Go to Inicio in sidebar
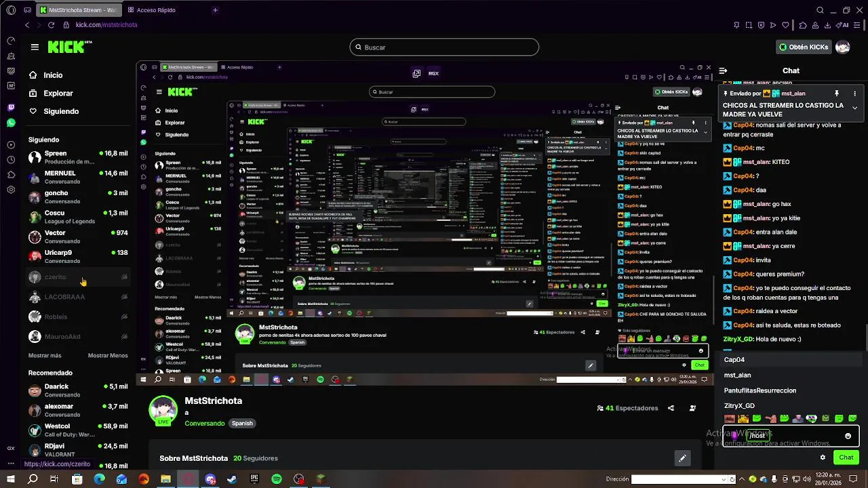This screenshot has width=868, height=488. tap(46, 75)
